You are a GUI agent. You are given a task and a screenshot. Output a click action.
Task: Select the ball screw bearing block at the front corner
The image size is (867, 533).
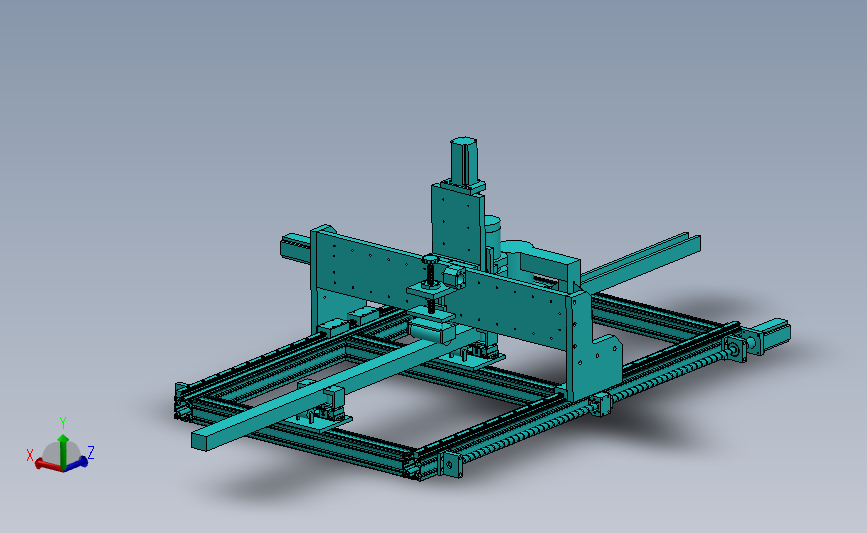point(452,465)
